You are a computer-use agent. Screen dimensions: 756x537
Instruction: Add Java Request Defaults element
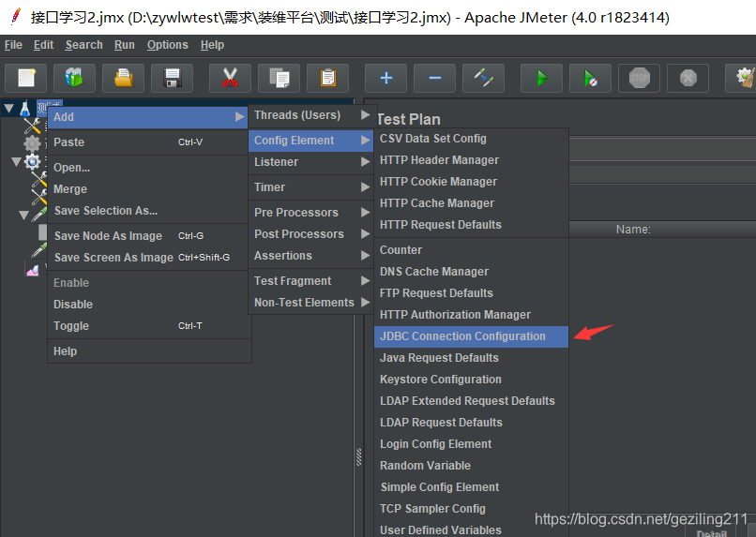pyautogui.click(x=472, y=358)
